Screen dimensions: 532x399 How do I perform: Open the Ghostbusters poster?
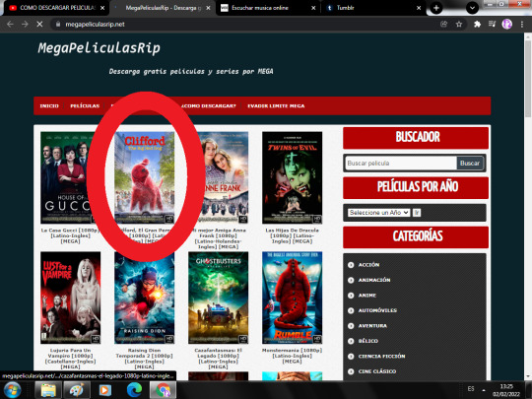(218, 298)
